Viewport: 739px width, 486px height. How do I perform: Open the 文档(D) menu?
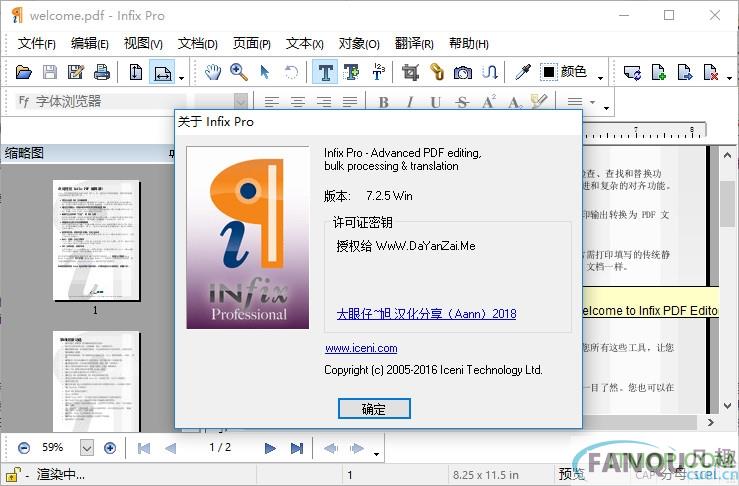coord(197,44)
